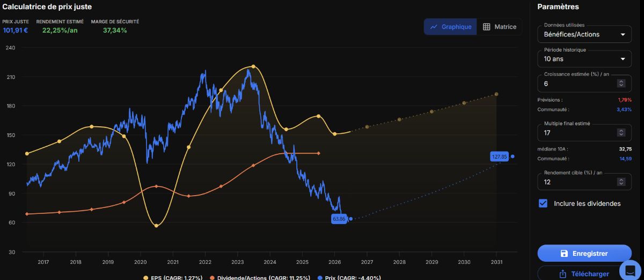Click the Calculatrice de prix juste title

click(x=47, y=7)
